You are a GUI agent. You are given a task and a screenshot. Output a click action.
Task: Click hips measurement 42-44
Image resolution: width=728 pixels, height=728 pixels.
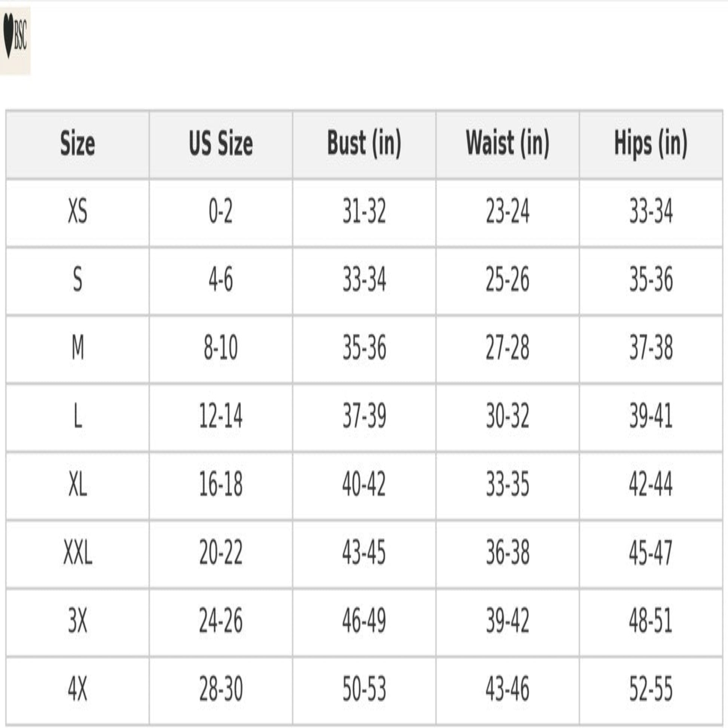tap(651, 484)
